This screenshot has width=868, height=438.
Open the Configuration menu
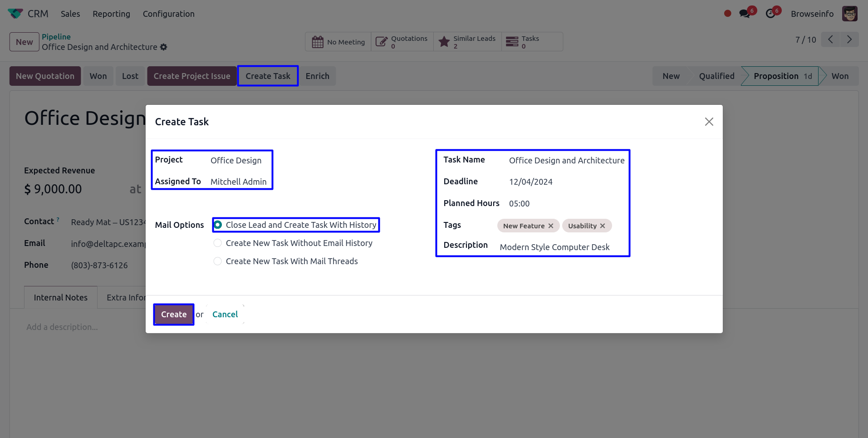pyautogui.click(x=169, y=14)
